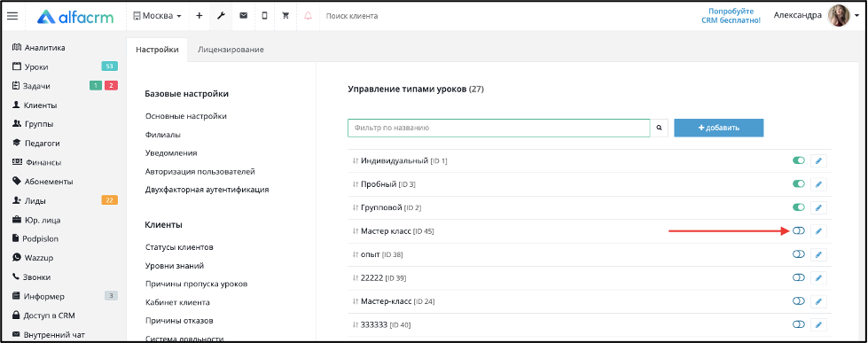This screenshot has width=868, height=343.
Task: Open Причины пропуска уроков settings
Action: 197,284
